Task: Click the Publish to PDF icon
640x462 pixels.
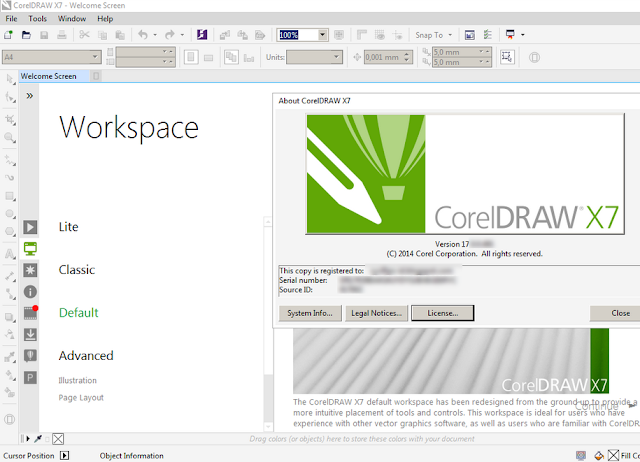Action: coord(260,35)
